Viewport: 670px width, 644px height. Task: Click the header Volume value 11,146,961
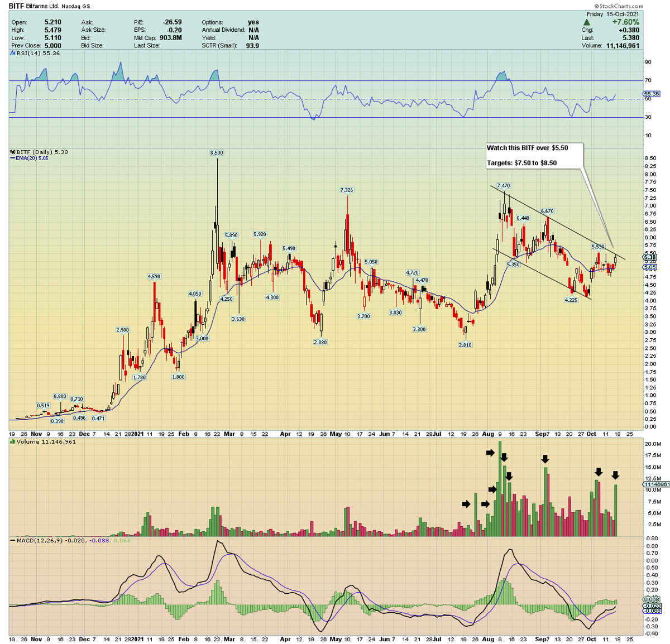[x=623, y=46]
